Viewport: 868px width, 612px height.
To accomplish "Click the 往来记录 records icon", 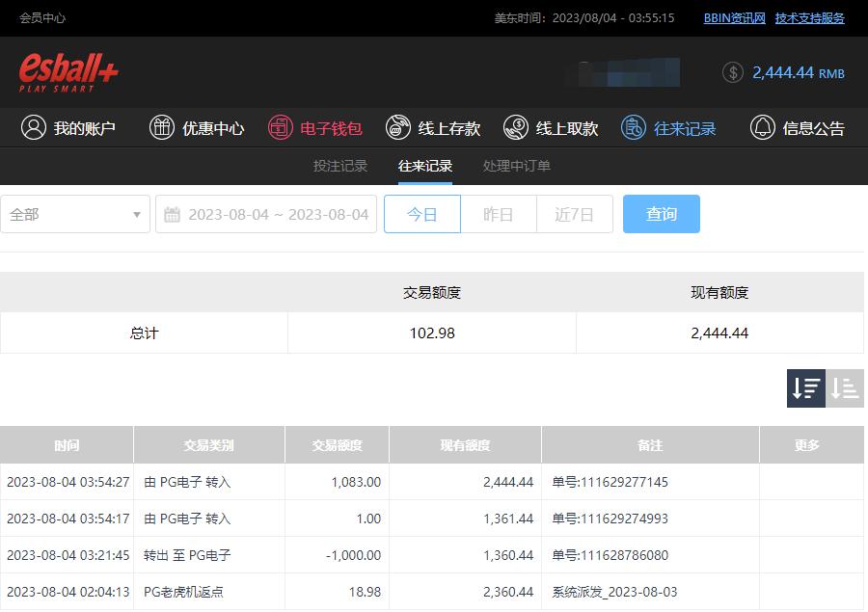I will (634, 128).
